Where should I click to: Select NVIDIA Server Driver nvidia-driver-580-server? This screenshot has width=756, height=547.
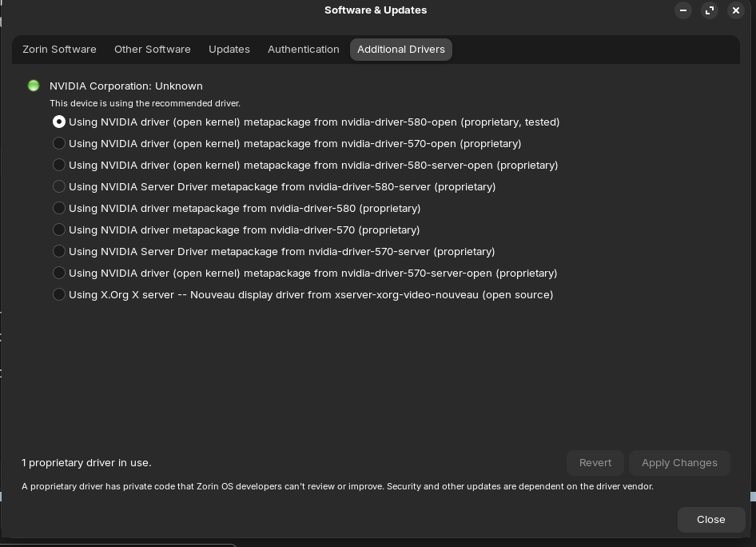[59, 186]
